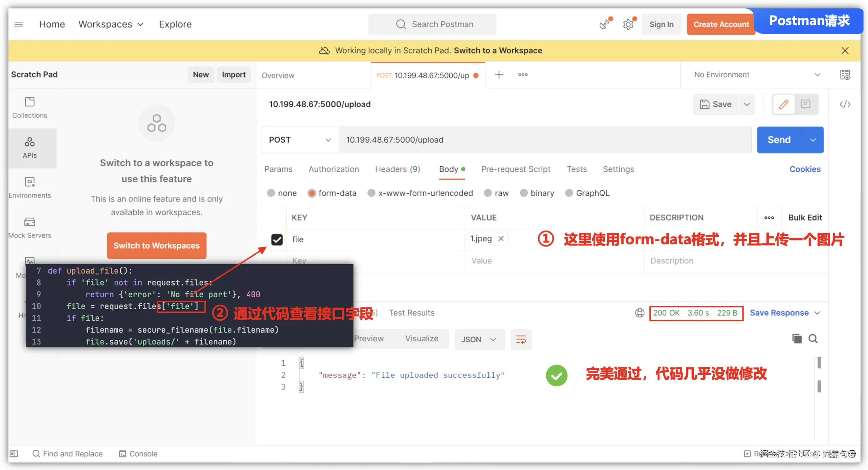Screen dimensions: 868x470
Task: Open the POST method dropdown
Action: 300,140
